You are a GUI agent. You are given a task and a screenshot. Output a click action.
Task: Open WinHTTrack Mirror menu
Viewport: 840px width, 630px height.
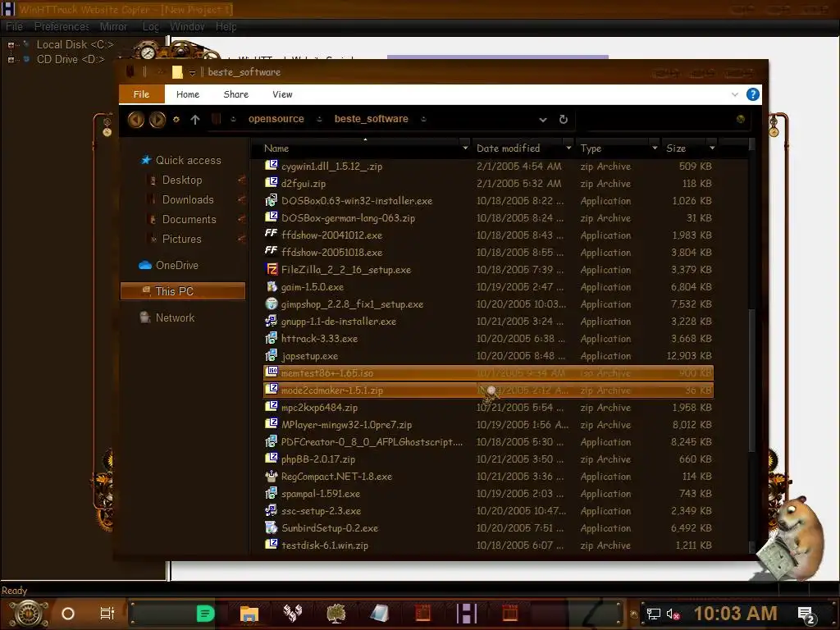(x=113, y=26)
